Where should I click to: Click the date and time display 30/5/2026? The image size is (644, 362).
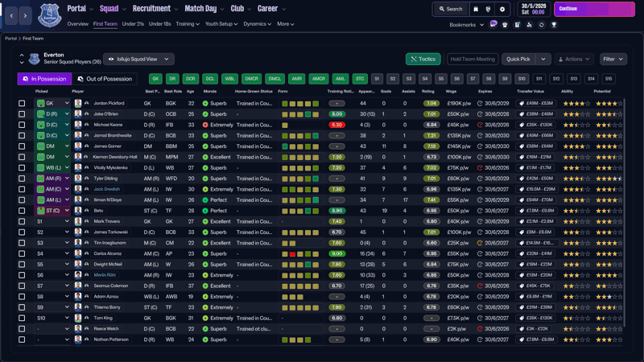pyautogui.click(x=534, y=9)
